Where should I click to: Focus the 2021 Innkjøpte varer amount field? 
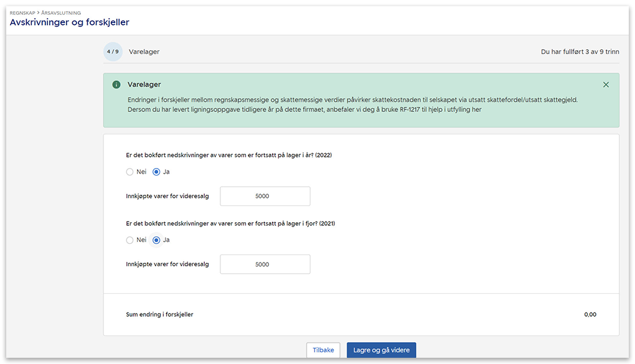click(265, 264)
